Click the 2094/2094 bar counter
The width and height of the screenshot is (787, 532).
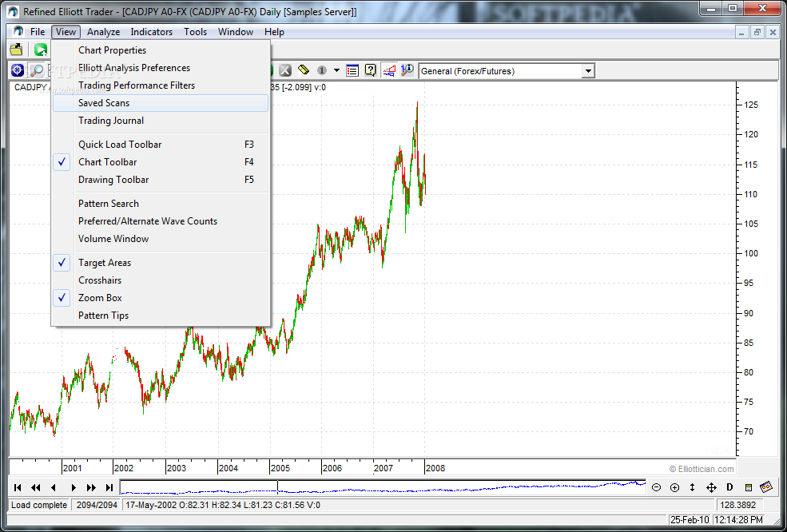click(x=97, y=505)
